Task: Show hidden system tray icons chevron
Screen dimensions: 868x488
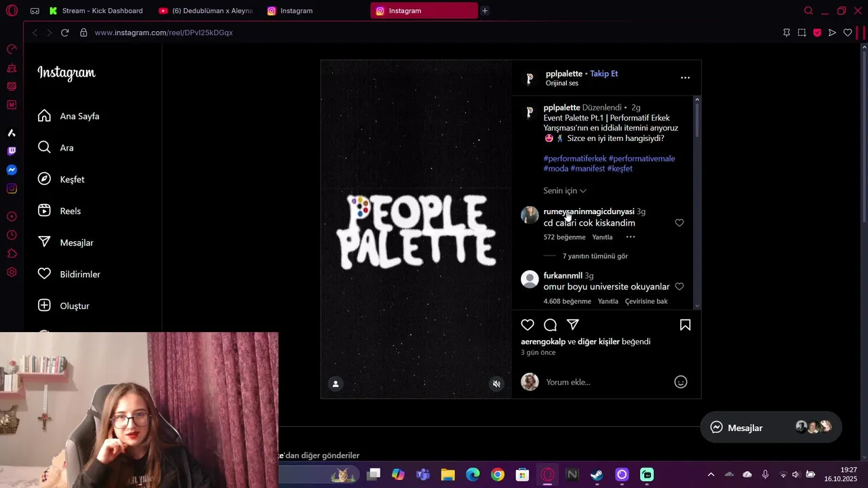Action: 711,474
